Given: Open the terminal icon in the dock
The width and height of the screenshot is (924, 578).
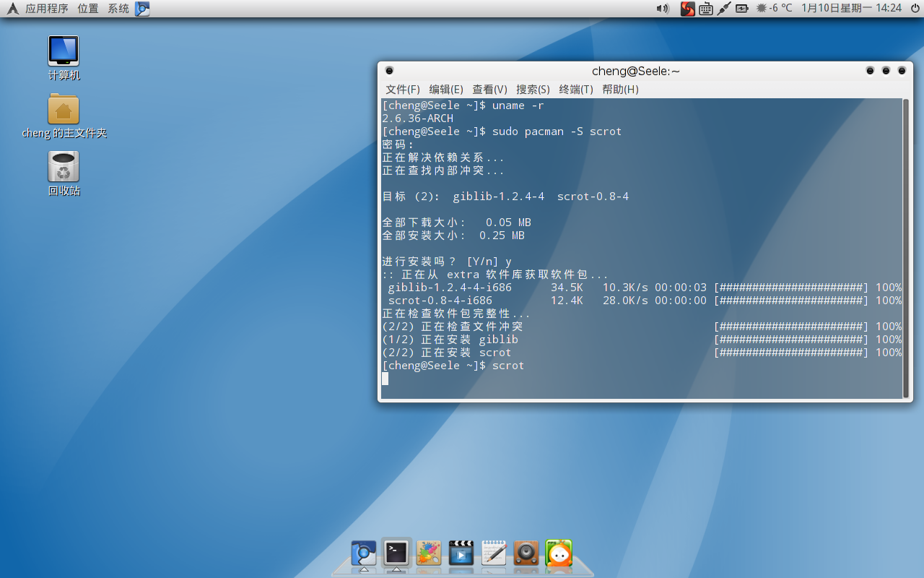Looking at the screenshot, I should (x=396, y=553).
